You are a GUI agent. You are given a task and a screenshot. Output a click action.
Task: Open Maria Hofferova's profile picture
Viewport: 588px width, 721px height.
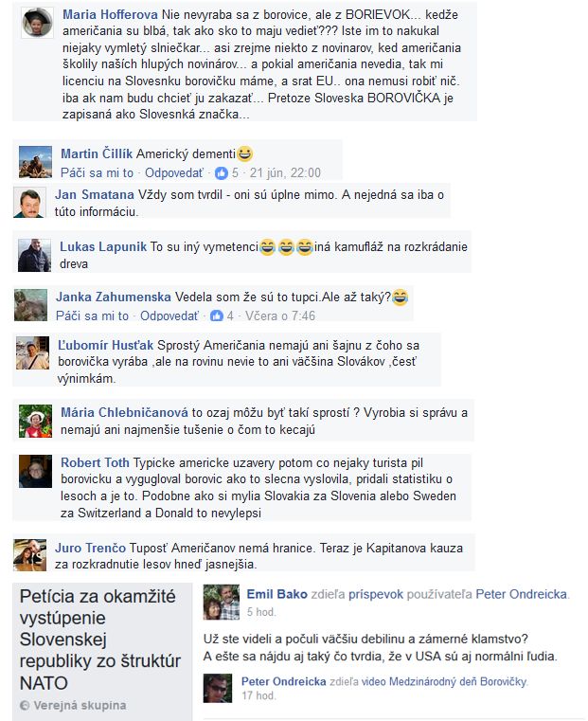tap(38, 22)
